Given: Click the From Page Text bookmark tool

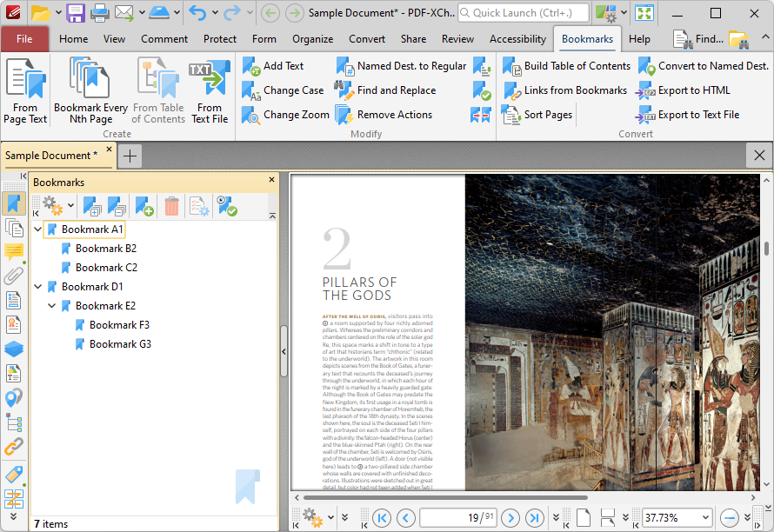Looking at the screenshot, I should tap(25, 91).
